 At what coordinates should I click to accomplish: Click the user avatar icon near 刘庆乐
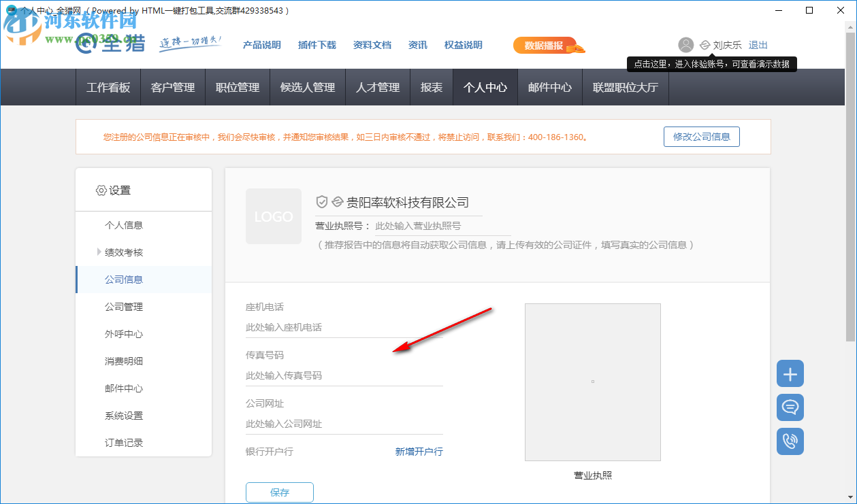685,45
